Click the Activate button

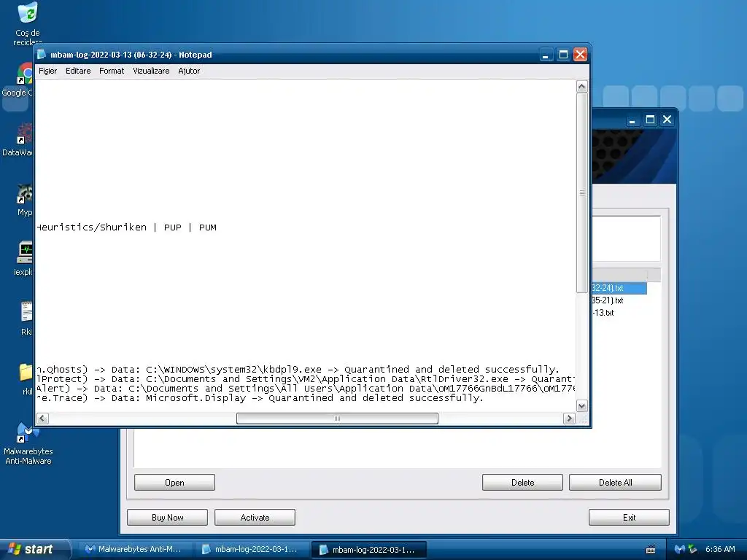coord(255,517)
